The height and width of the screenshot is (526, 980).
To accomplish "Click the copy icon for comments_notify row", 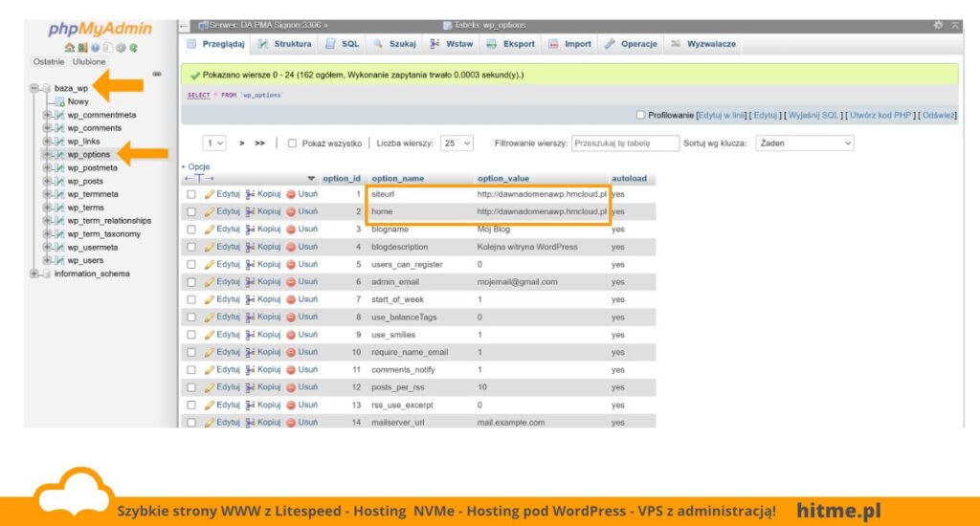I will [250, 370].
